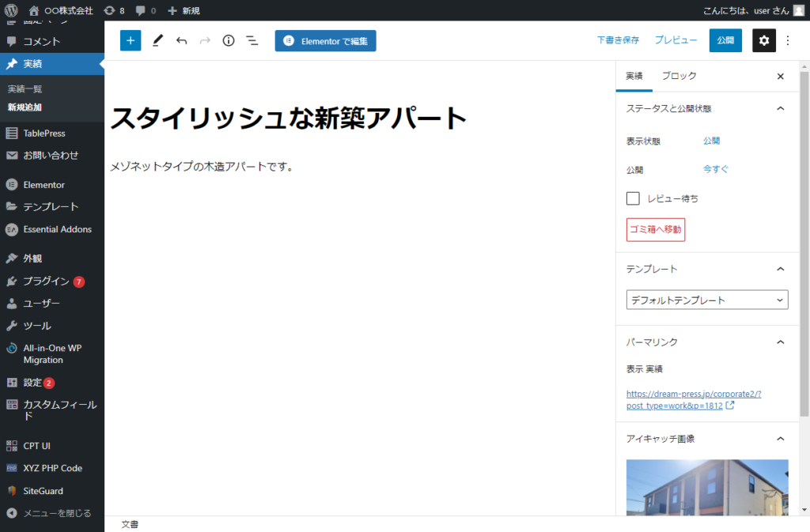Viewport: 810px width, 532px height.
Task: Select the pencil Tools icon
Action: [x=157, y=40]
